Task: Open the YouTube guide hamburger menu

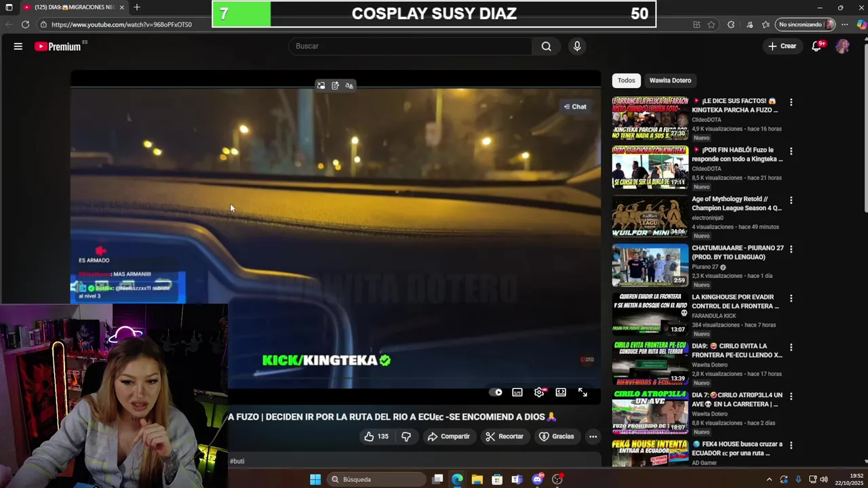Action: pyautogui.click(x=18, y=46)
